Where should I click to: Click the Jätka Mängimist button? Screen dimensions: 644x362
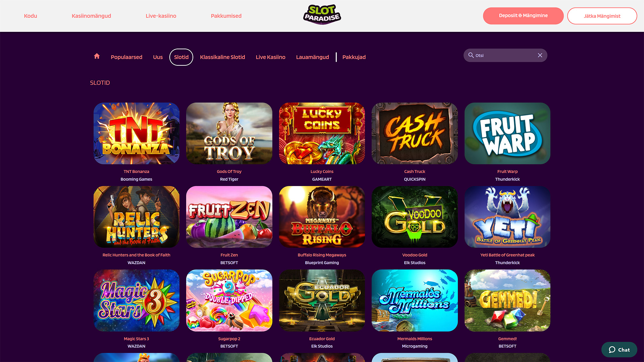pyautogui.click(x=602, y=16)
